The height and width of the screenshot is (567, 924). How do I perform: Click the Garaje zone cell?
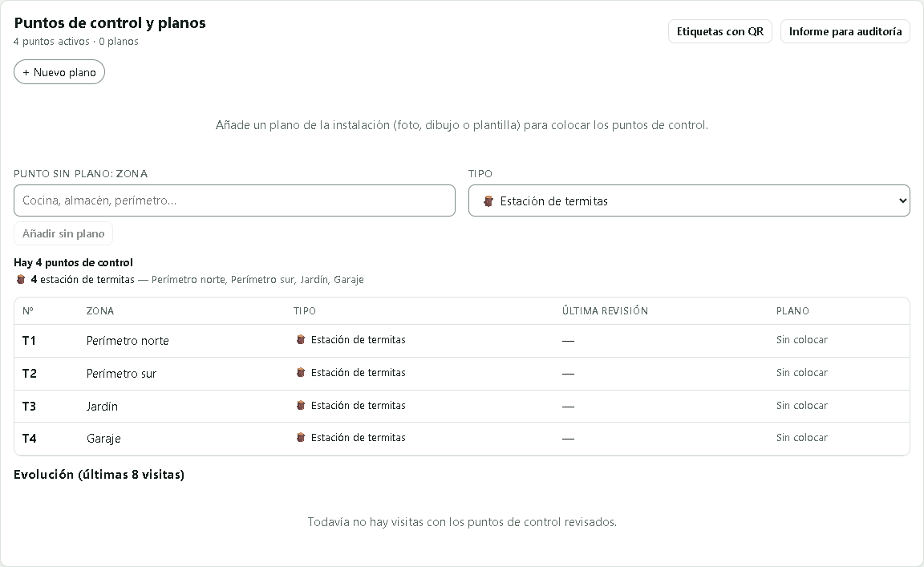[x=103, y=439]
